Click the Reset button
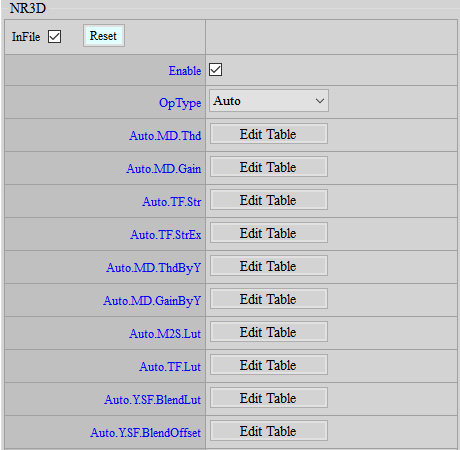This screenshot has width=460, height=450. pyautogui.click(x=104, y=36)
